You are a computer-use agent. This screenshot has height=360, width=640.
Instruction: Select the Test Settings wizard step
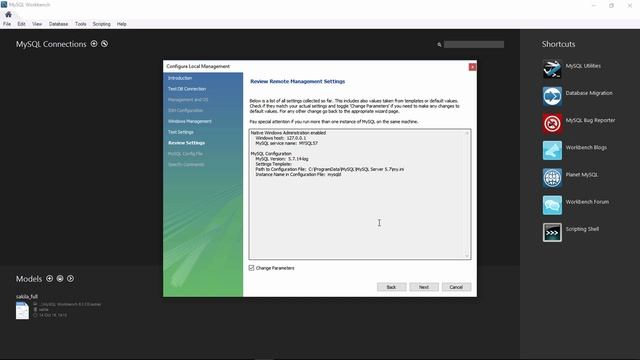pos(181,132)
